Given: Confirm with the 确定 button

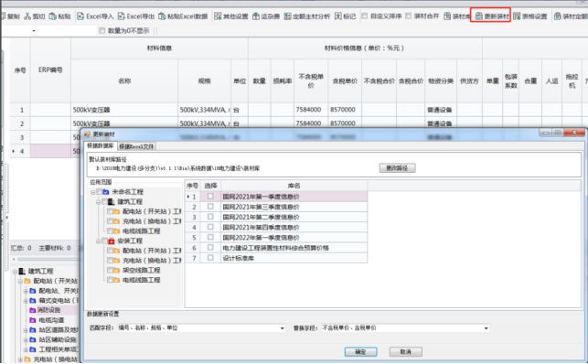Looking at the screenshot, I should (x=360, y=351).
